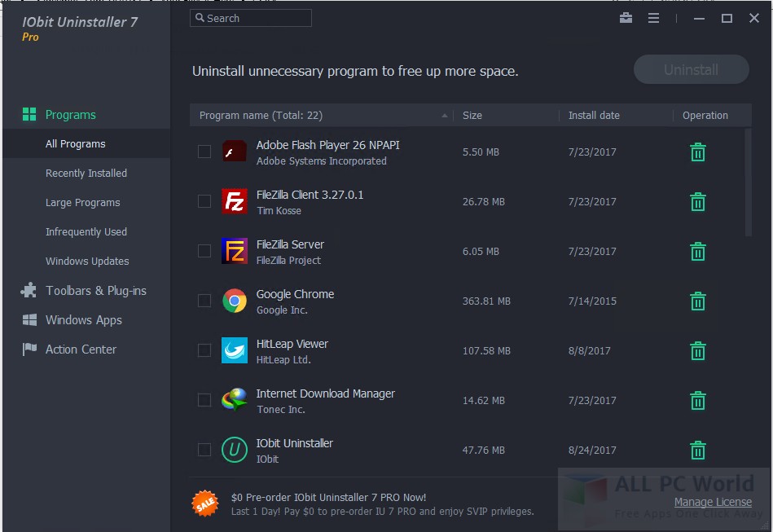Tick the FileZilla Client checkbox
The image size is (773, 532).
204,201
